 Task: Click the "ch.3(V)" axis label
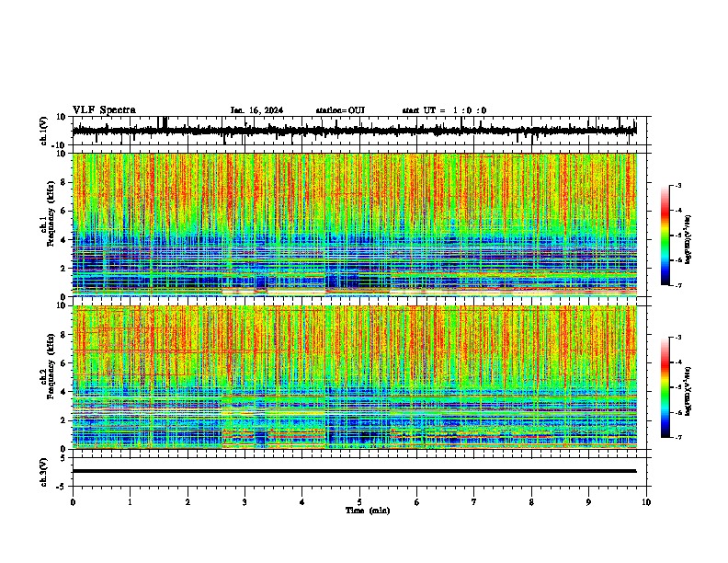44,472
